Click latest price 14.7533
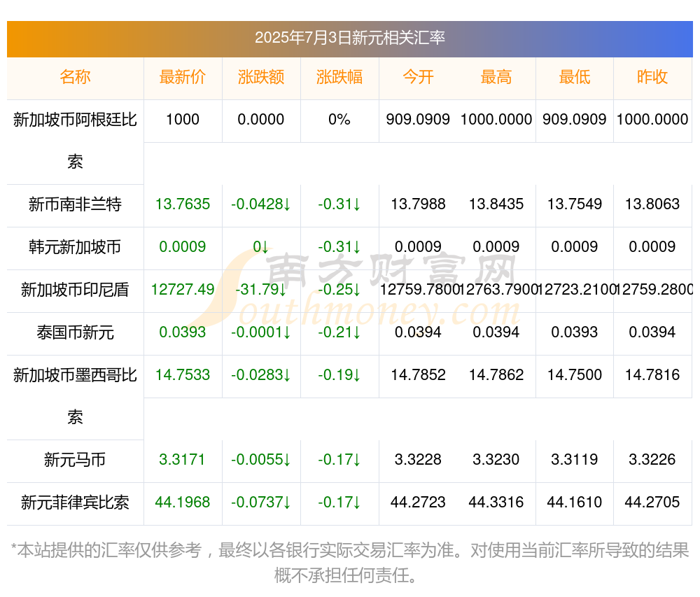This screenshot has width=700, height=597. [183, 375]
